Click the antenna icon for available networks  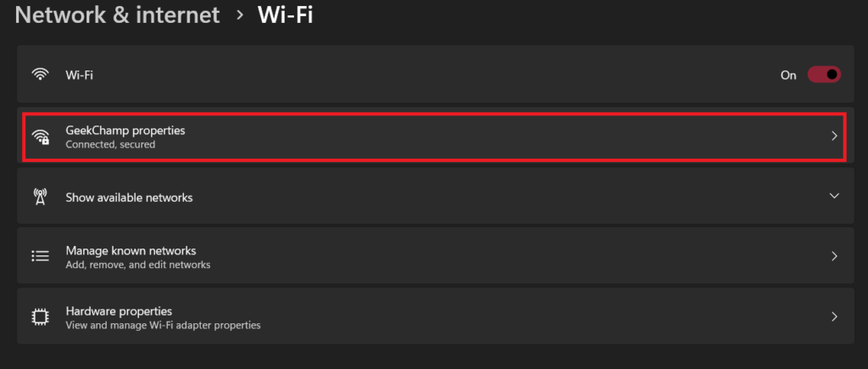tap(40, 198)
